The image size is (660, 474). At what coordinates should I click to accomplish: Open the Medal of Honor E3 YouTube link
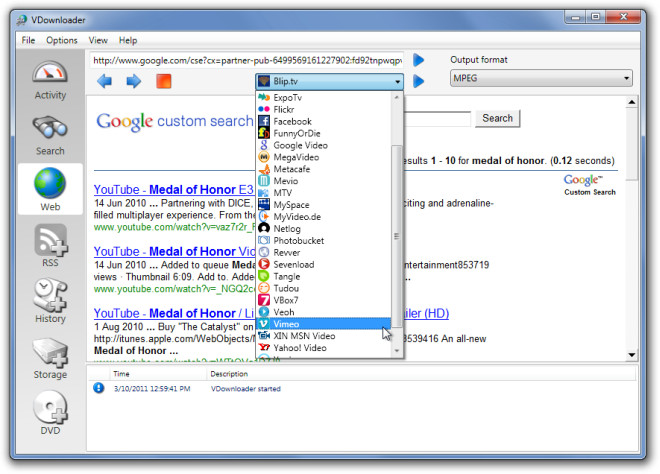point(173,189)
